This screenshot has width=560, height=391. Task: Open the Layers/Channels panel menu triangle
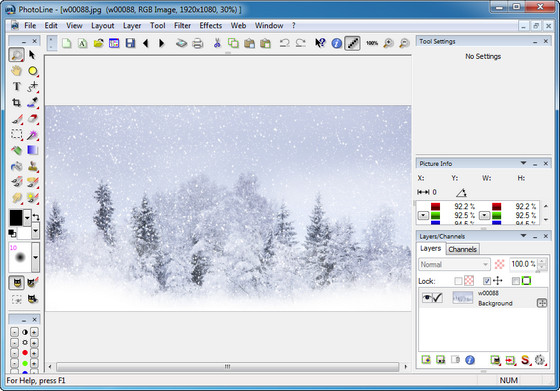coord(523,236)
